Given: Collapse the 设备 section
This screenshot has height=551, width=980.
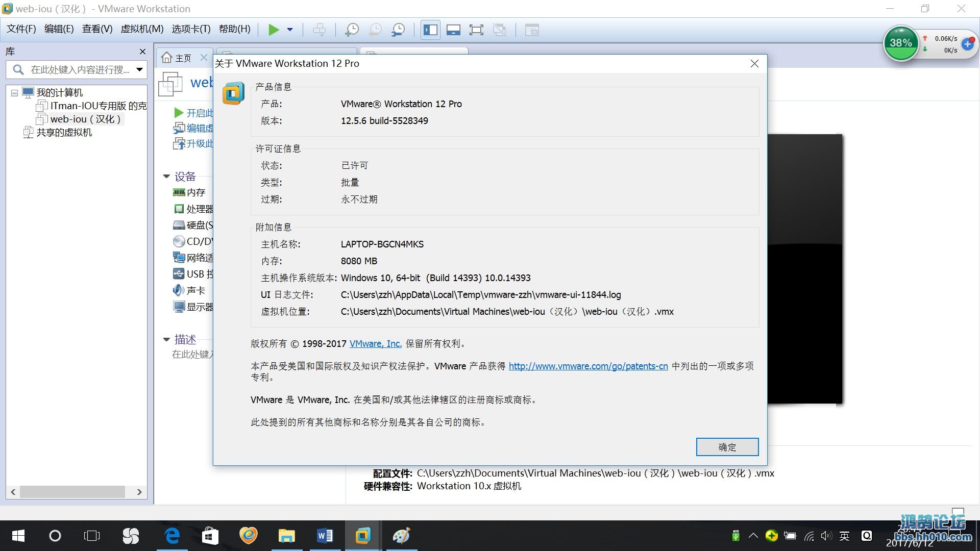Looking at the screenshot, I should (x=166, y=177).
